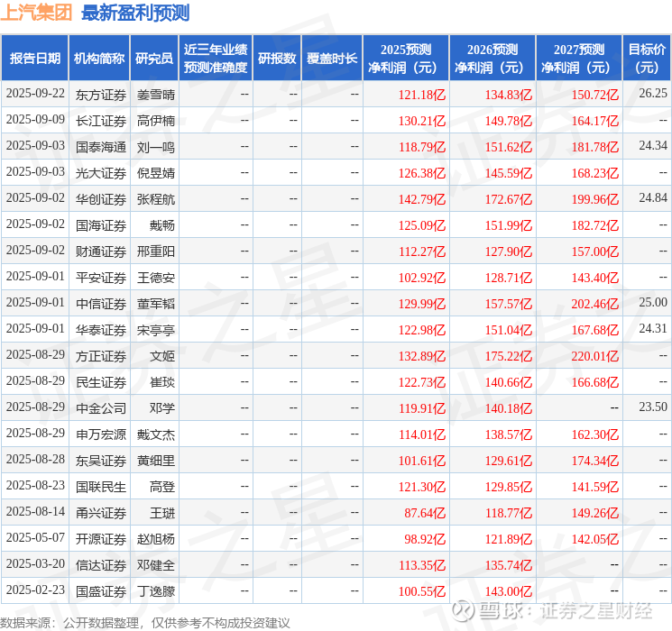Click target price 25.00

(x=653, y=303)
